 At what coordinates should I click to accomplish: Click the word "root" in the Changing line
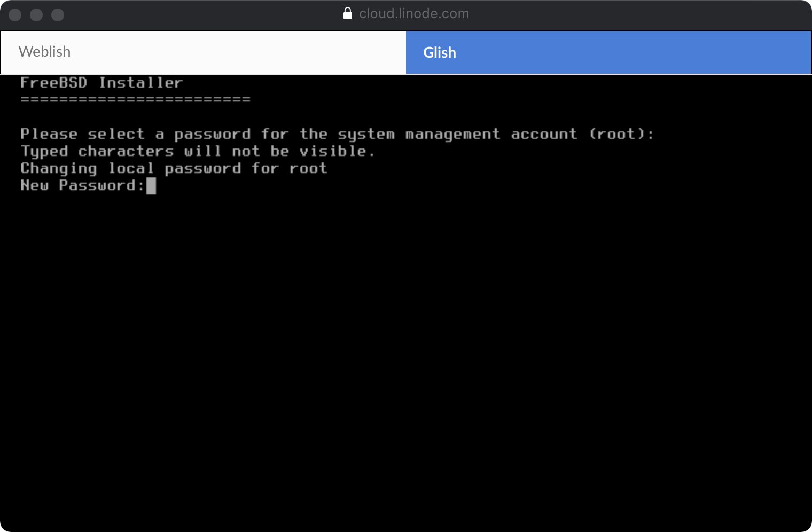click(308, 168)
